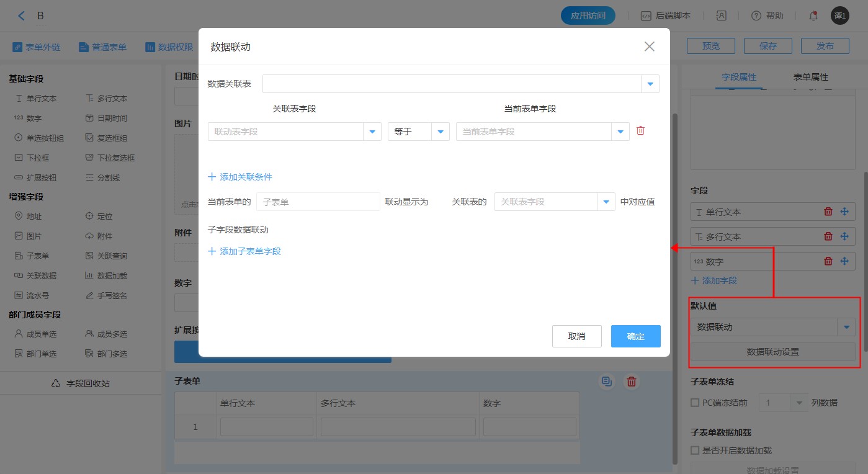The height and width of the screenshot is (474, 868).
Task: Open the 默认值 数据联动 dropdown
Action: point(846,327)
